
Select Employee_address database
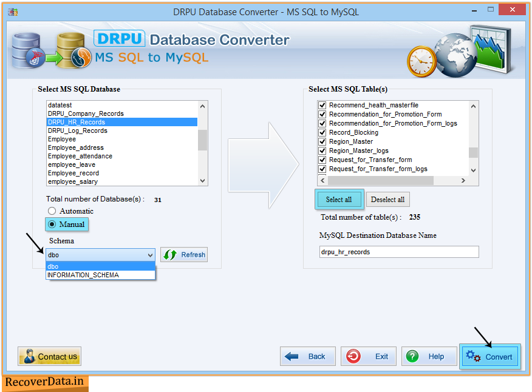point(122,147)
